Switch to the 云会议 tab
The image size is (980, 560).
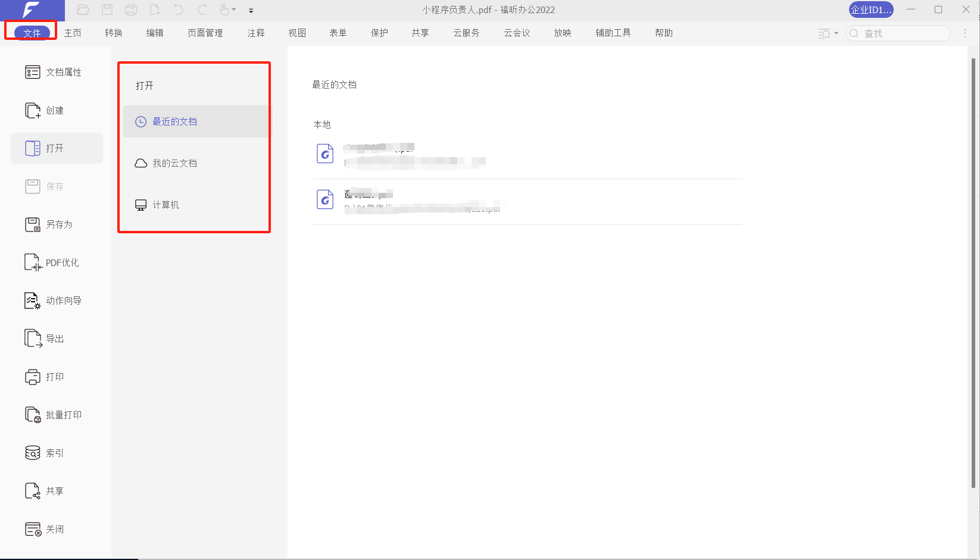tap(517, 33)
